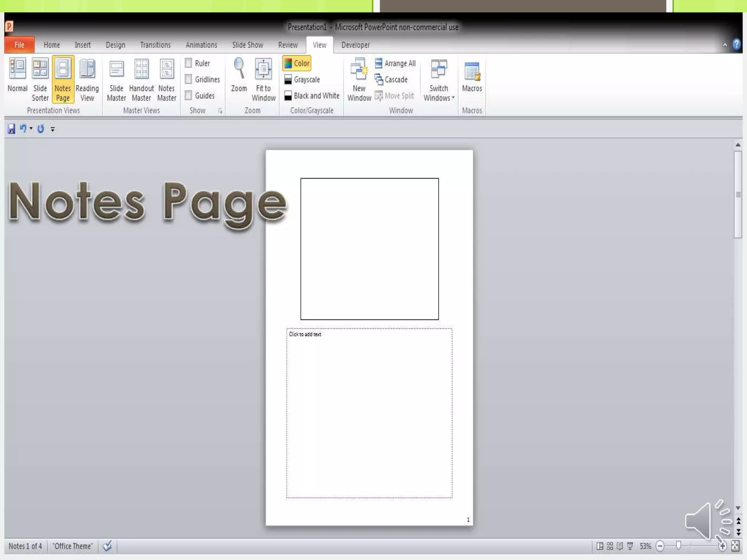Open the Macros dialog icon
This screenshot has width=747, height=560.
coord(472,71)
